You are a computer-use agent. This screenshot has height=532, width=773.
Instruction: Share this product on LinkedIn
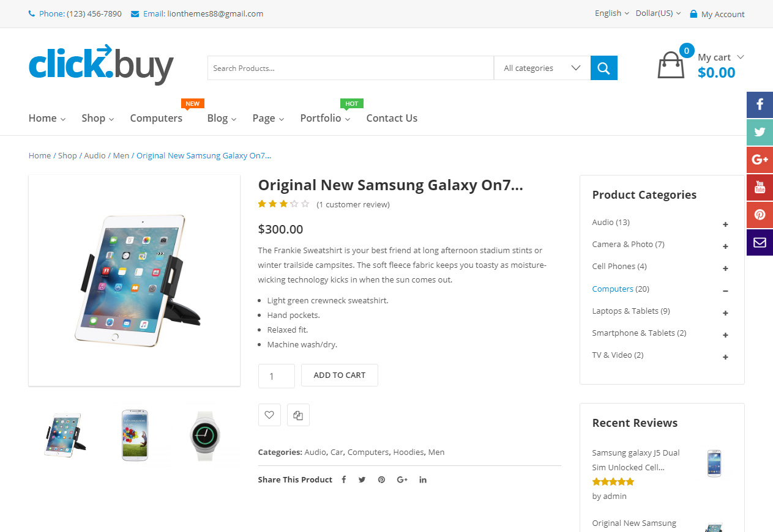tap(423, 480)
